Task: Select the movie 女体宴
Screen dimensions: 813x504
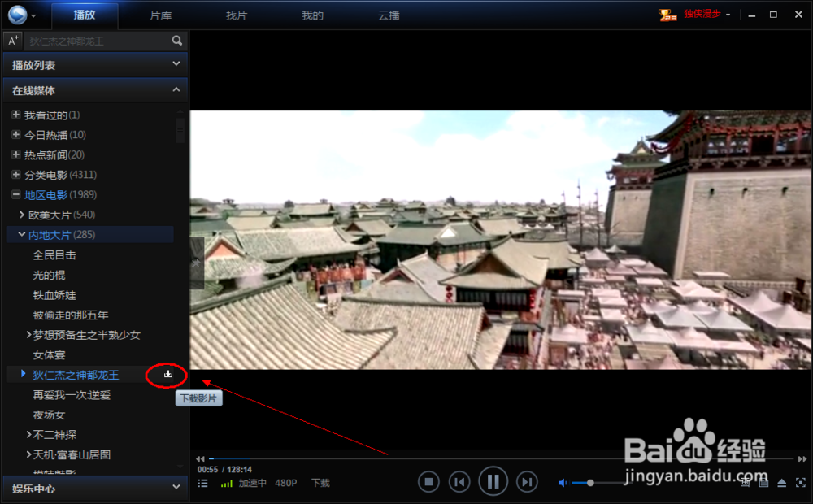Action: [x=50, y=354]
